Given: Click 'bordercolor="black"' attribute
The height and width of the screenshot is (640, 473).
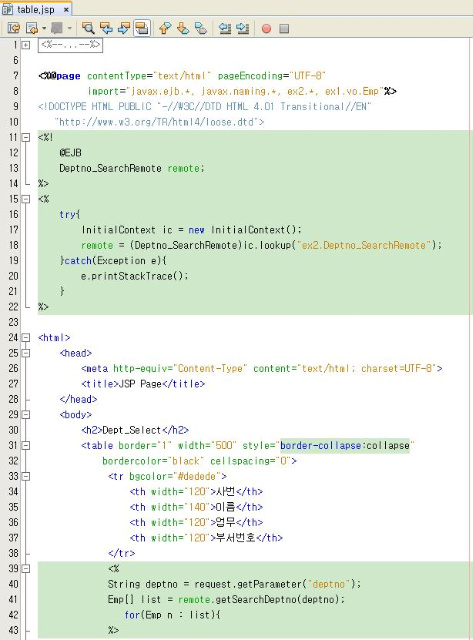Looking at the screenshot, I should pos(151,461).
